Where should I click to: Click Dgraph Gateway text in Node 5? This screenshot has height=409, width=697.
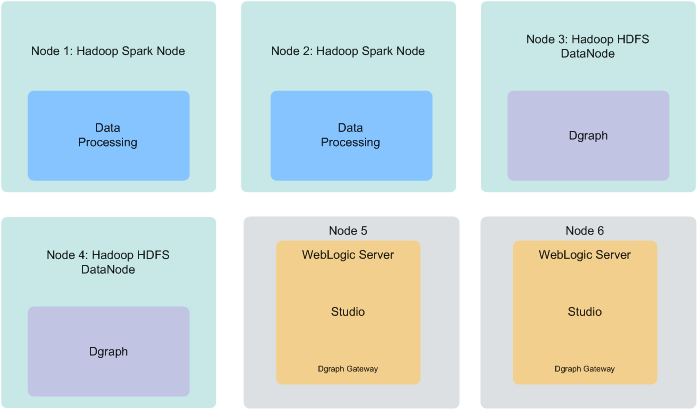coord(348,369)
